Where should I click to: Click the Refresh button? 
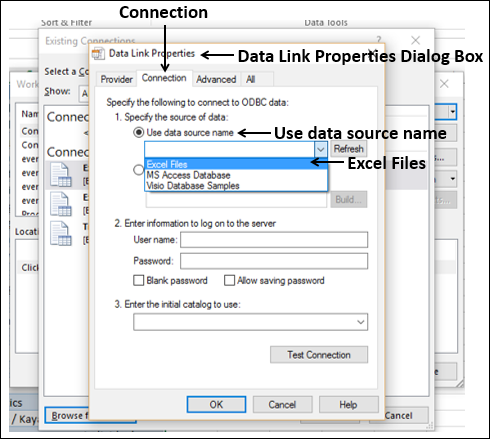click(349, 149)
